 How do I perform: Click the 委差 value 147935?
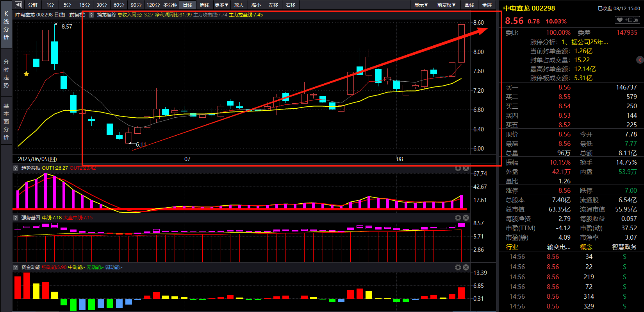click(x=627, y=32)
